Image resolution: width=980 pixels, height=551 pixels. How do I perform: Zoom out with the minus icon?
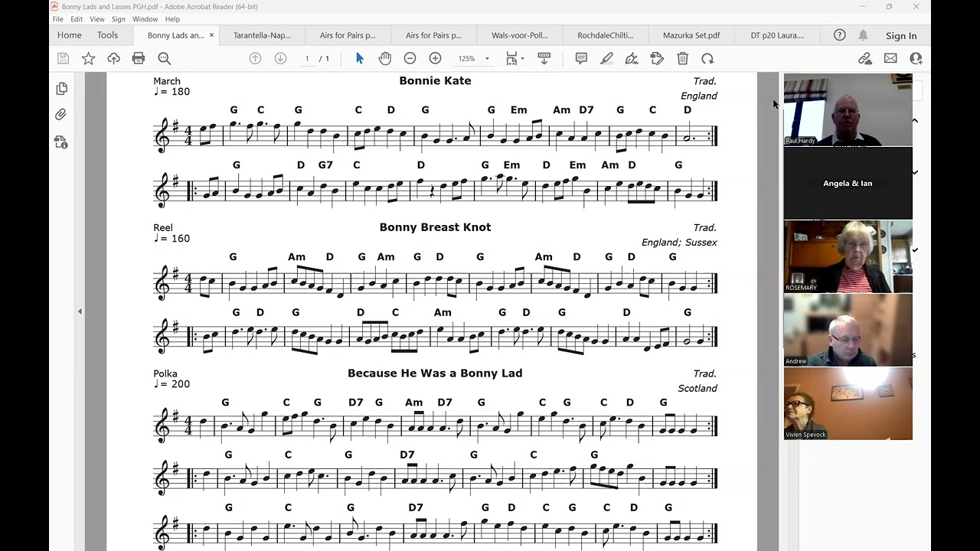410,58
